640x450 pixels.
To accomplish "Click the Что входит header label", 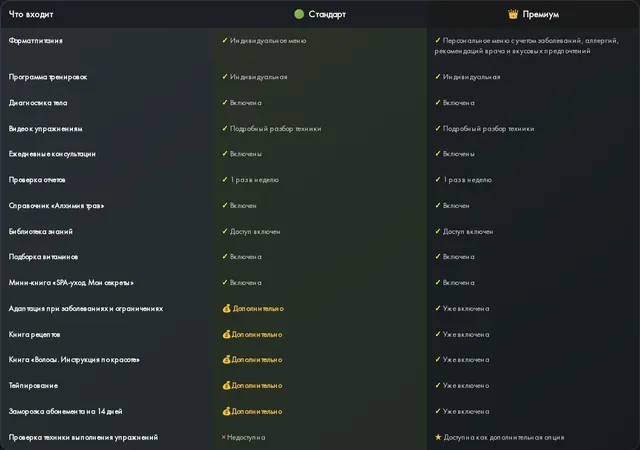I will [31, 14].
